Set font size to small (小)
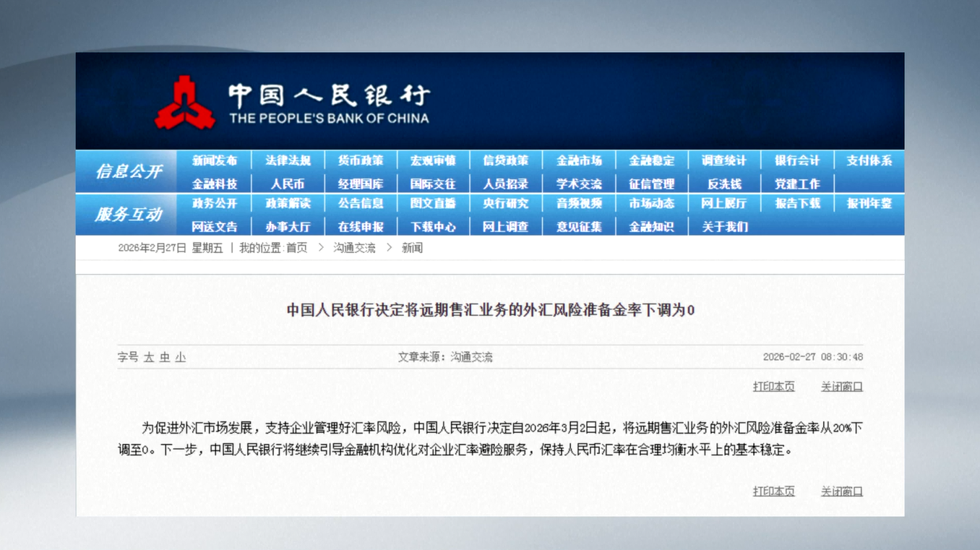The image size is (980, 550). point(181,357)
